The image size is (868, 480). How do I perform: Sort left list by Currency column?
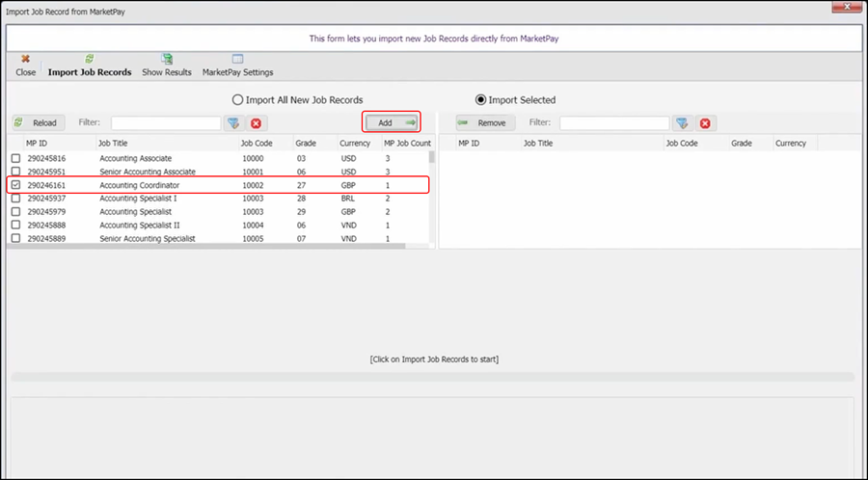tap(355, 143)
